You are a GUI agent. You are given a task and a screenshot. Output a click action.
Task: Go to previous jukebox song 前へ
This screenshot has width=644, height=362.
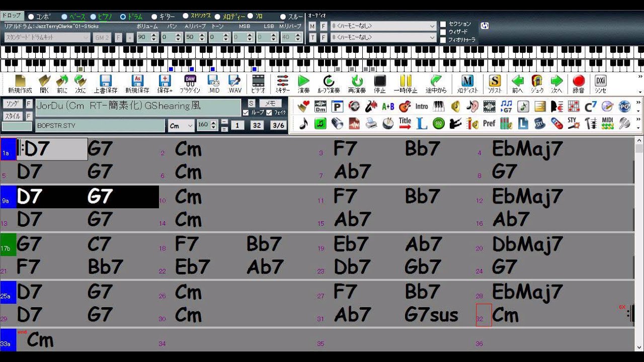tap(518, 84)
